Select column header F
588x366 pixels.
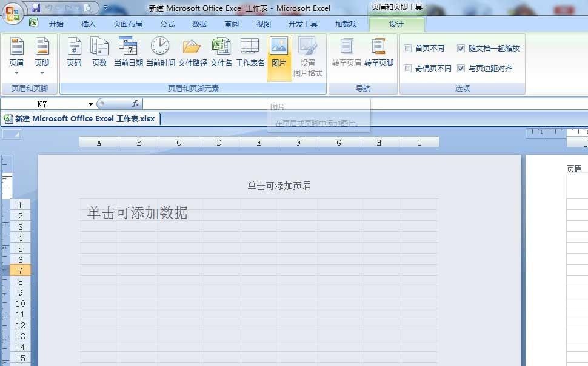pyautogui.click(x=298, y=141)
